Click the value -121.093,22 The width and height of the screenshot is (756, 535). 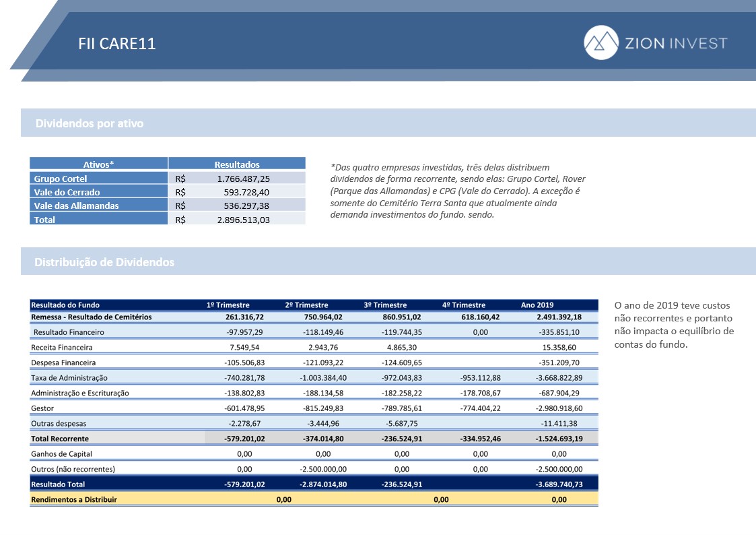click(x=323, y=363)
